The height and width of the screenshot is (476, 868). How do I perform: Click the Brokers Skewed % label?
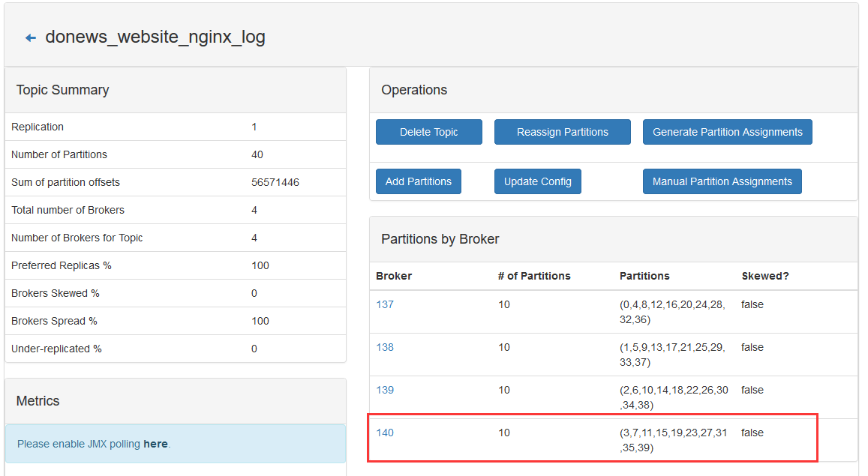pyautogui.click(x=55, y=293)
